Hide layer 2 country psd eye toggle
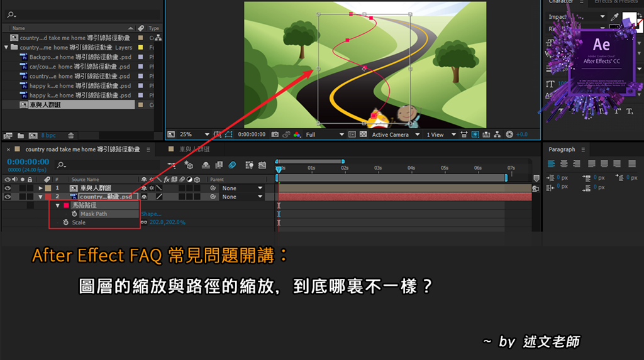The height and width of the screenshot is (360, 644). point(8,197)
